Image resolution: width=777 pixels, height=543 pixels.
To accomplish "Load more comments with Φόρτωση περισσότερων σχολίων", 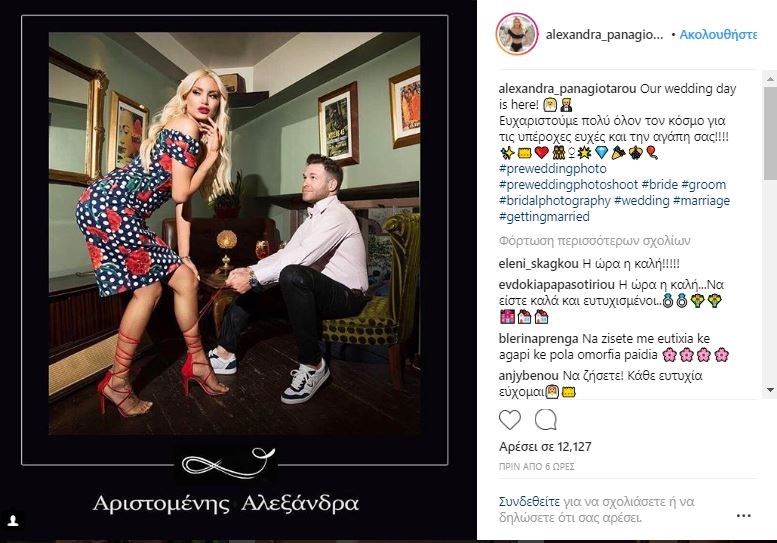I will tap(594, 241).
